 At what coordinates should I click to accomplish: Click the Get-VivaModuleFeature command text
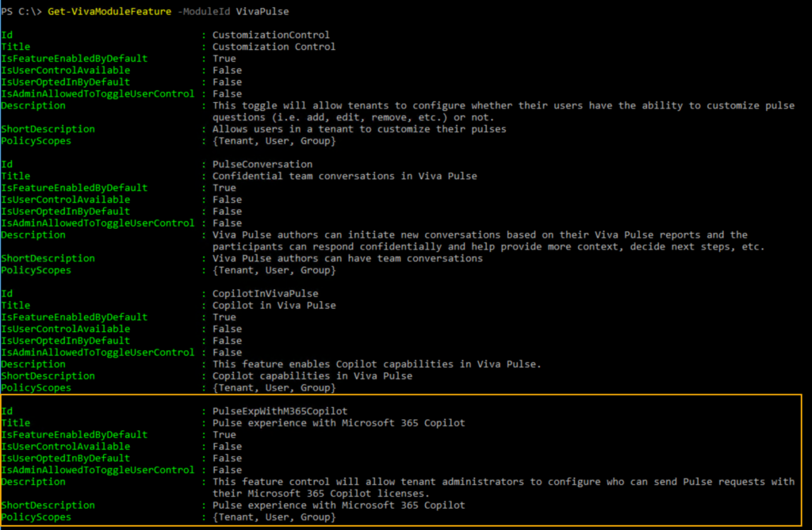[x=109, y=11]
